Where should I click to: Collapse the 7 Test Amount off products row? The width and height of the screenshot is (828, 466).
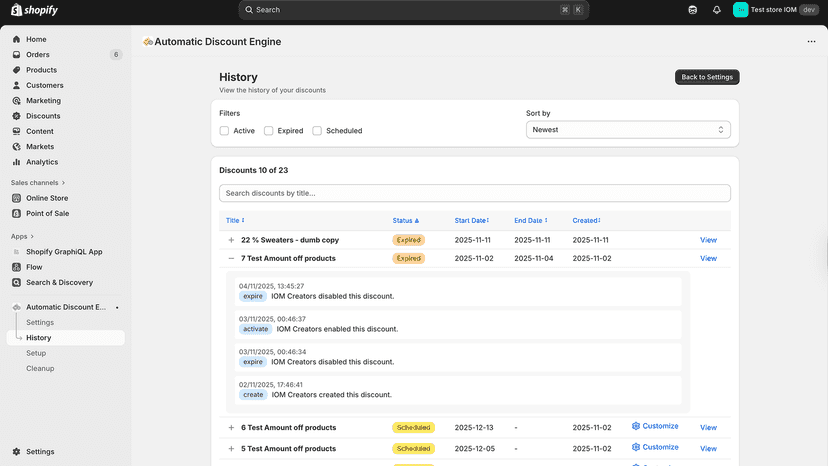click(231, 258)
